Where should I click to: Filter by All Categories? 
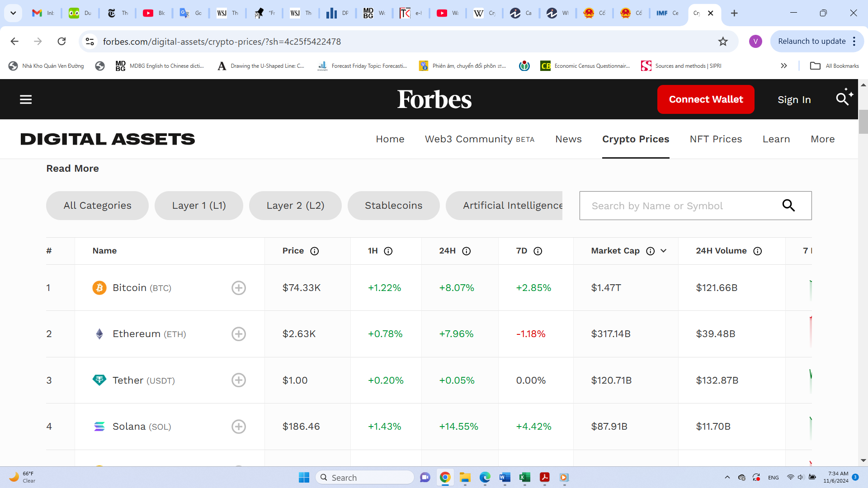[x=97, y=206]
